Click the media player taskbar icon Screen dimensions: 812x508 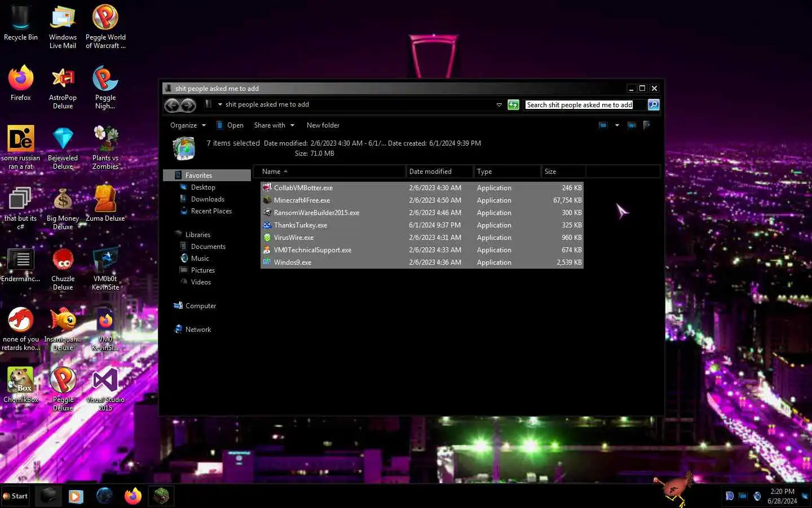pyautogui.click(x=76, y=496)
